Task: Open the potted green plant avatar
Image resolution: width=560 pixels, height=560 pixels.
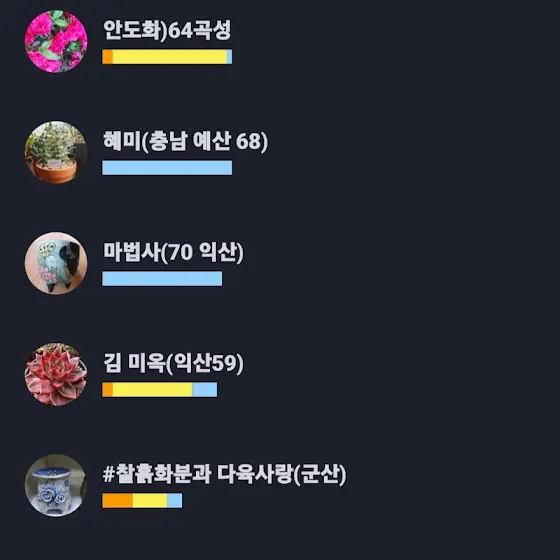Action: pos(56,152)
